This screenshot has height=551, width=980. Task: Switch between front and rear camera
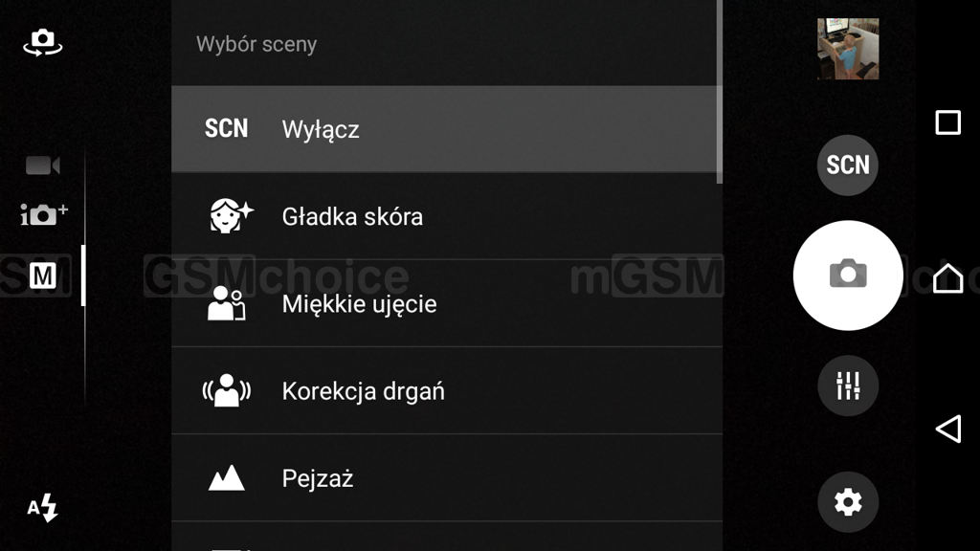(42, 42)
